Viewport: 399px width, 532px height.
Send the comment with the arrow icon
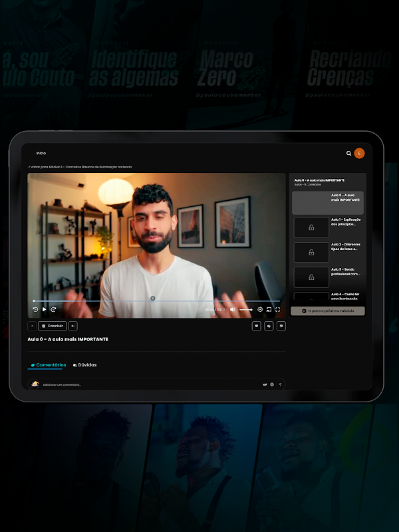click(x=280, y=385)
